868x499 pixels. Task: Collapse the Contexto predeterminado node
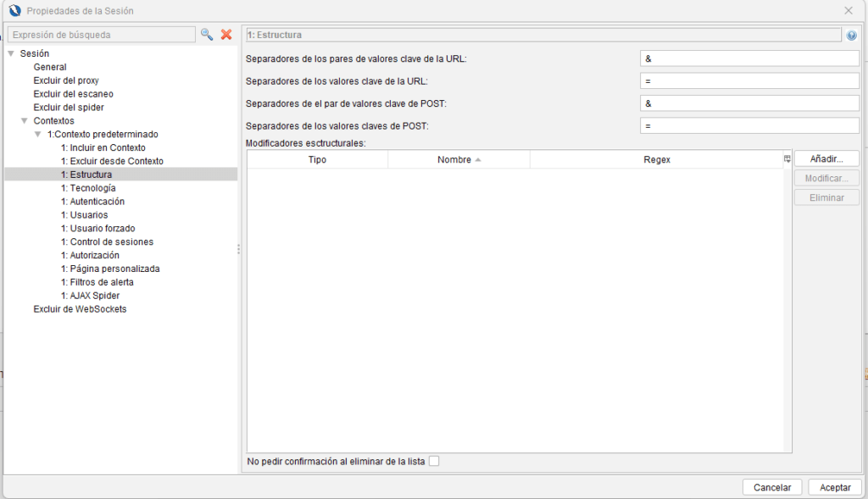tap(38, 135)
